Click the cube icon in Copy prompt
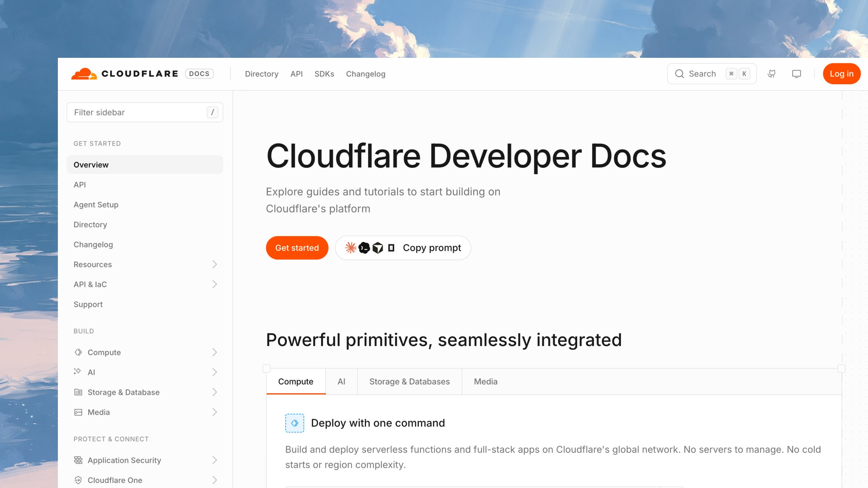868x488 pixels. click(378, 248)
